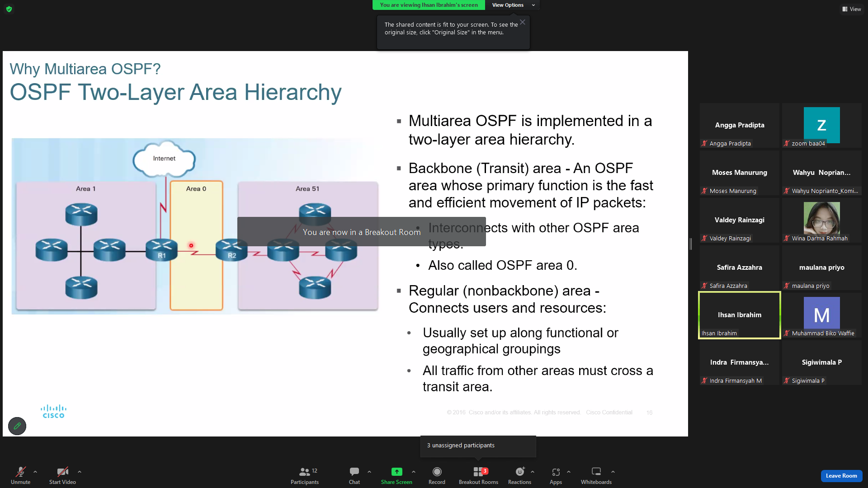
Task: Select zoom baa04 participant tile
Action: (822, 125)
